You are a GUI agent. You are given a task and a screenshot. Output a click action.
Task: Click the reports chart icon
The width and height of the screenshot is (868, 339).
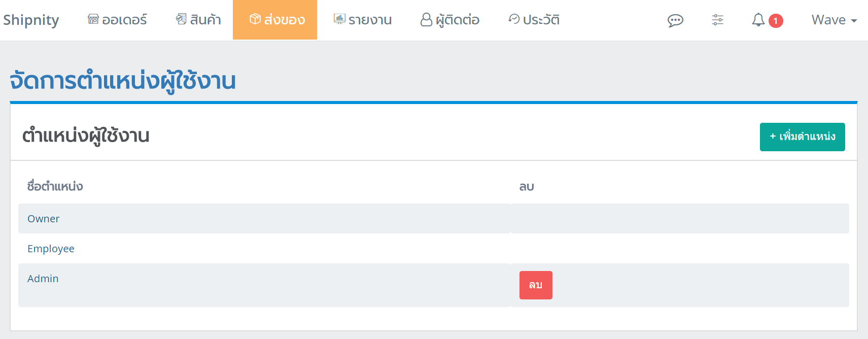[x=339, y=19]
